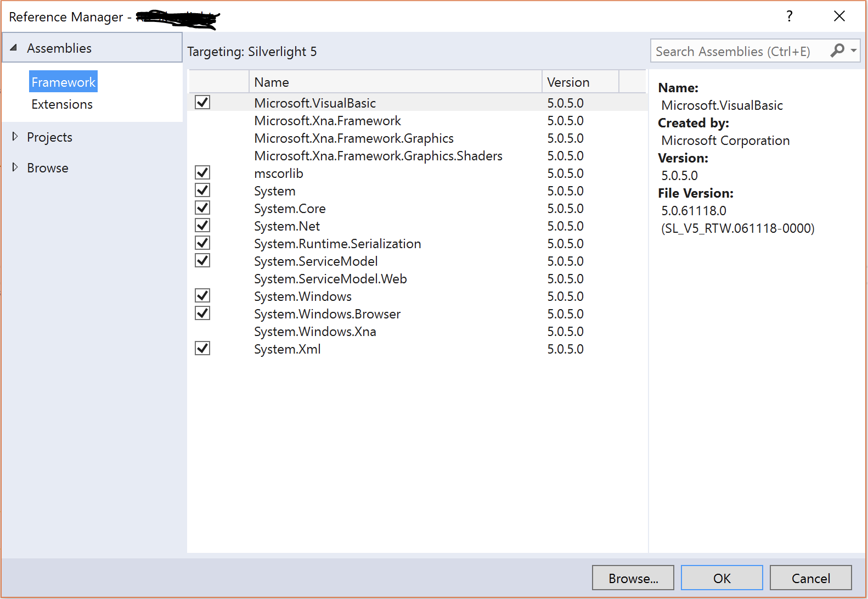Uncheck System.Windows.Browser checkbox

click(x=202, y=313)
